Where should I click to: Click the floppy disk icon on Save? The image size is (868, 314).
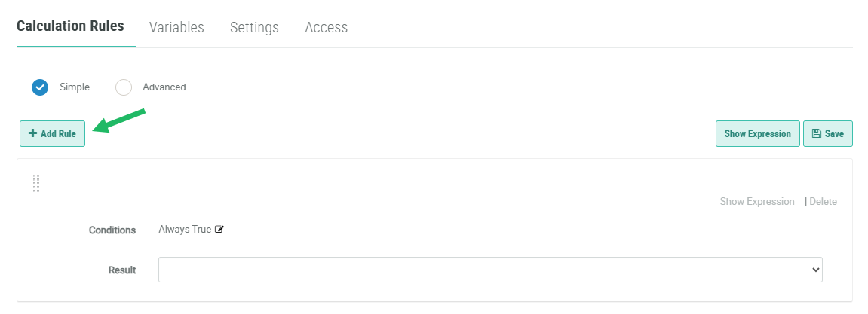point(816,133)
